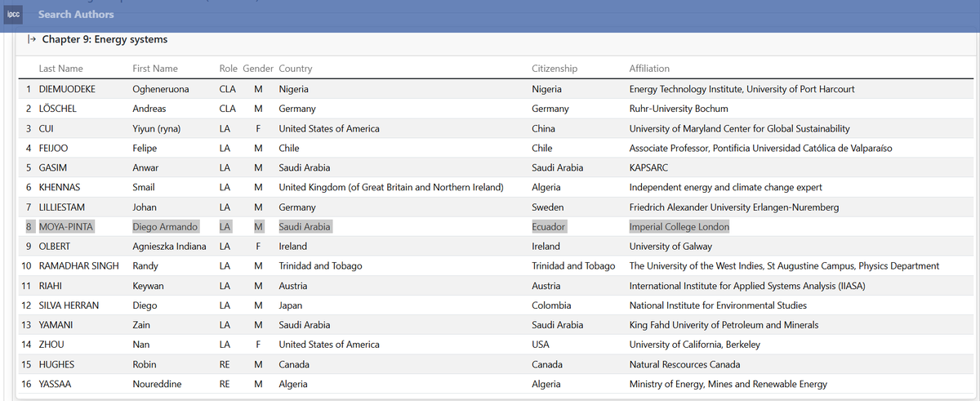Click the first name Johan
Viewport: 980px width, 401px height.
click(145, 207)
